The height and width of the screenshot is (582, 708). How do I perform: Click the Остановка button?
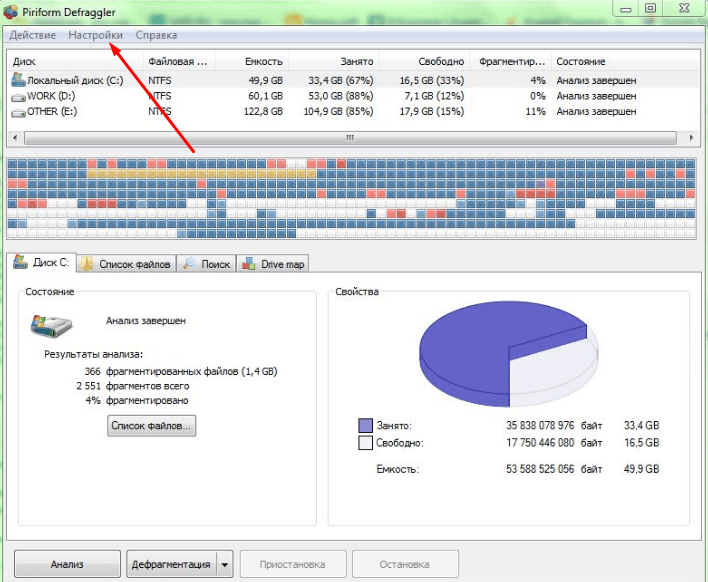pos(405,564)
